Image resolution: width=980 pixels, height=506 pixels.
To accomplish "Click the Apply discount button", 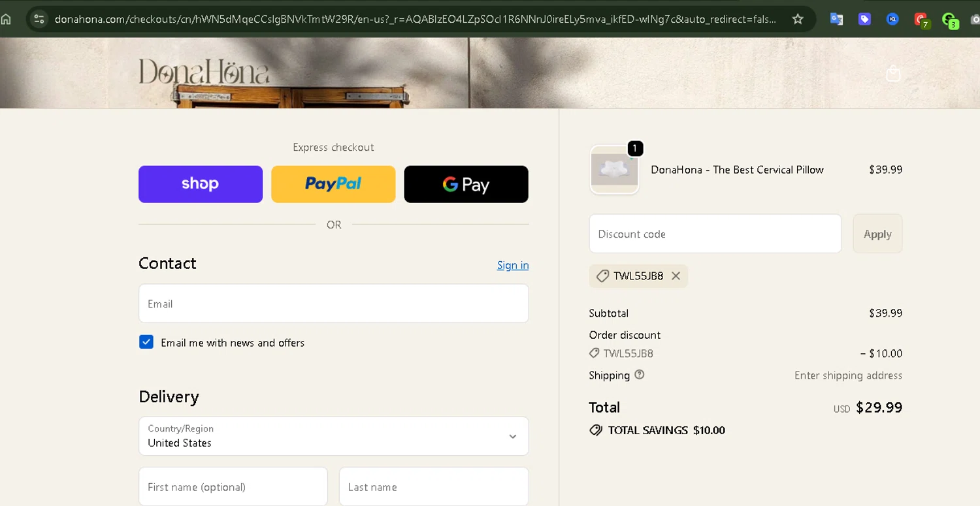I will (x=877, y=234).
